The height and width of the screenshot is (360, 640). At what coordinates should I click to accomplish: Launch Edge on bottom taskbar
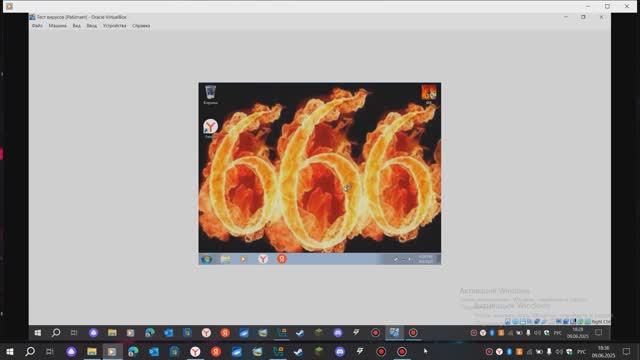point(133,351)
